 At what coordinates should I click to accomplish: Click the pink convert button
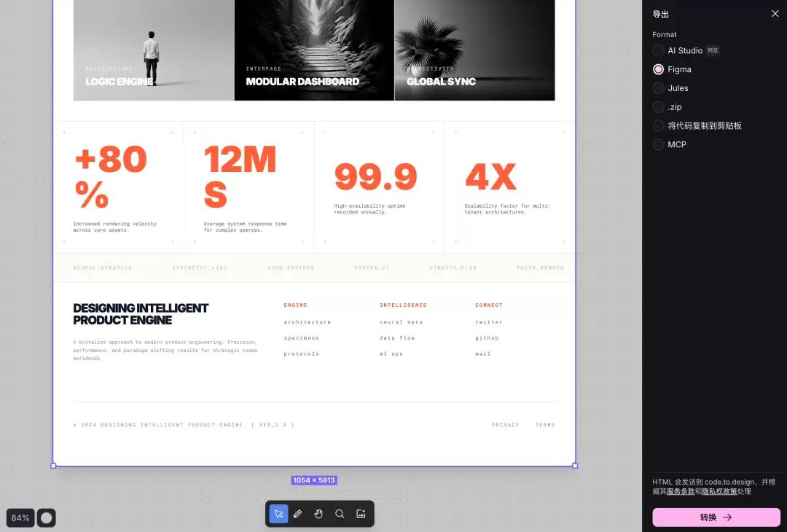pos(716,517)
